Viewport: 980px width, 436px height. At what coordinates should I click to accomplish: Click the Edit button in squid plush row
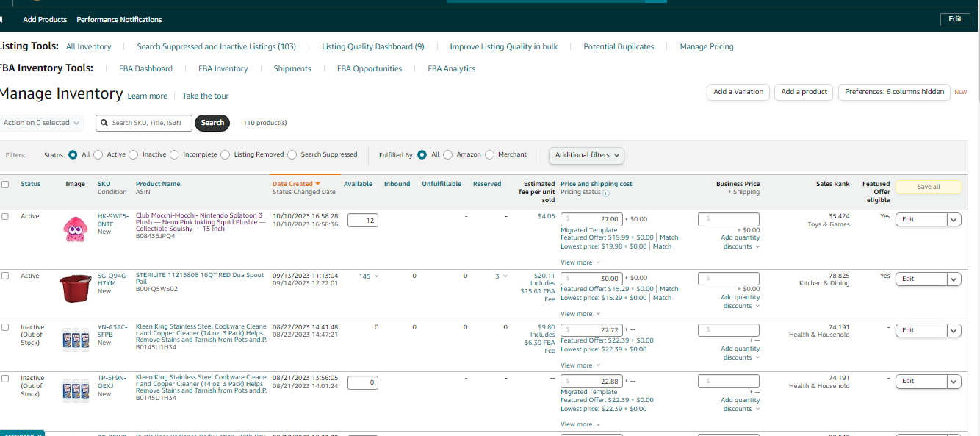pos(921,219)
